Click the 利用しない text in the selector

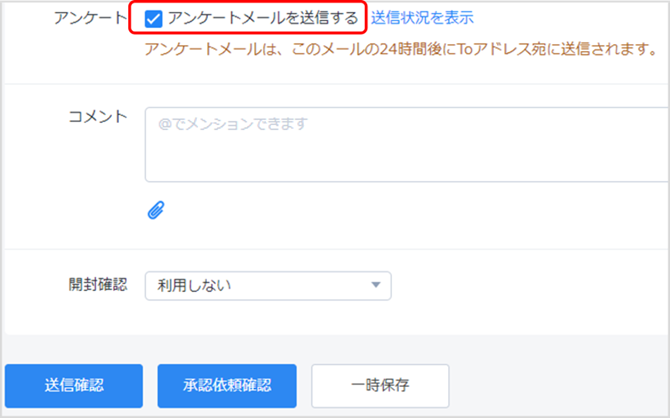(x=194, y=285)
